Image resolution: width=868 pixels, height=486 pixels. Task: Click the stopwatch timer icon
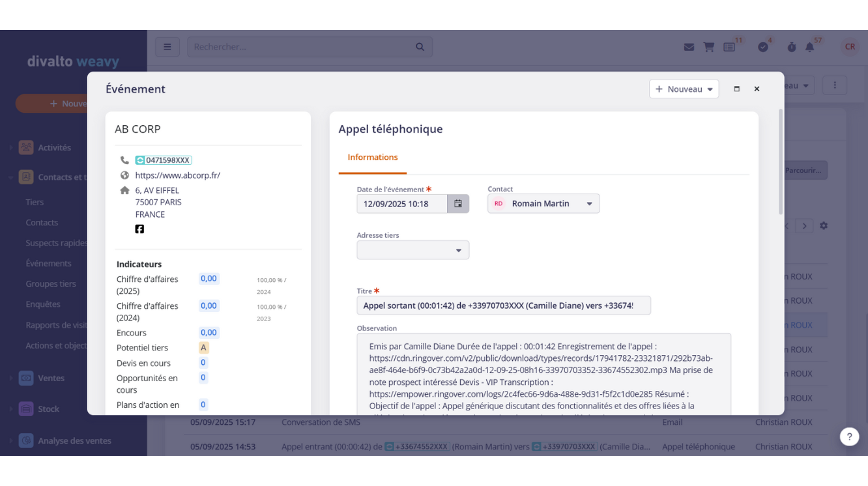[791, 46]
